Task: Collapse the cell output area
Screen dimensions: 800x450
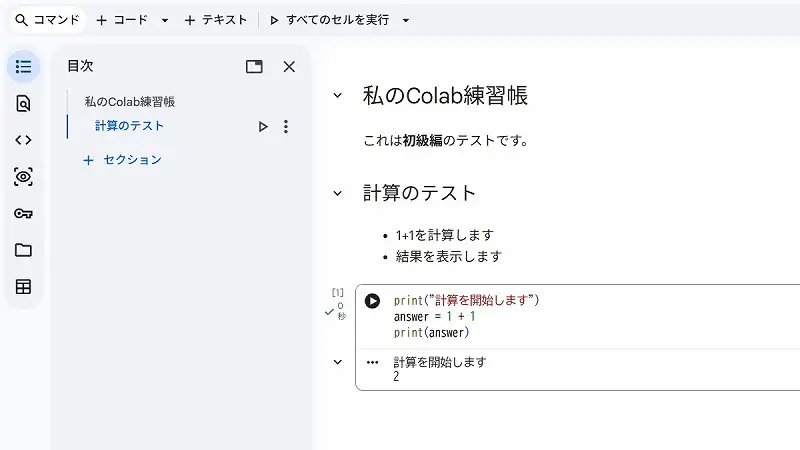Action: click(337, 362)
